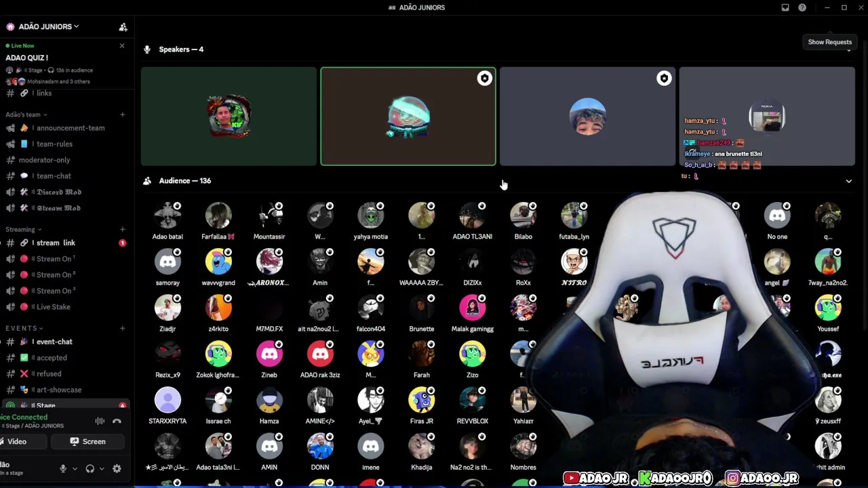The image size is (868, 488).
Task: Open the inbox icon in the title bar
Action: click(x=785, y=7)
